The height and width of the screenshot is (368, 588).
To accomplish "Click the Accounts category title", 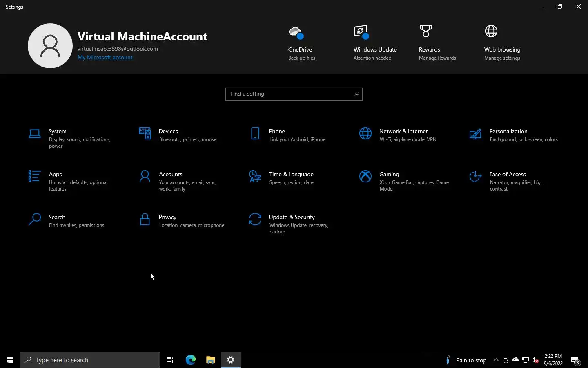I will point(171,174).
